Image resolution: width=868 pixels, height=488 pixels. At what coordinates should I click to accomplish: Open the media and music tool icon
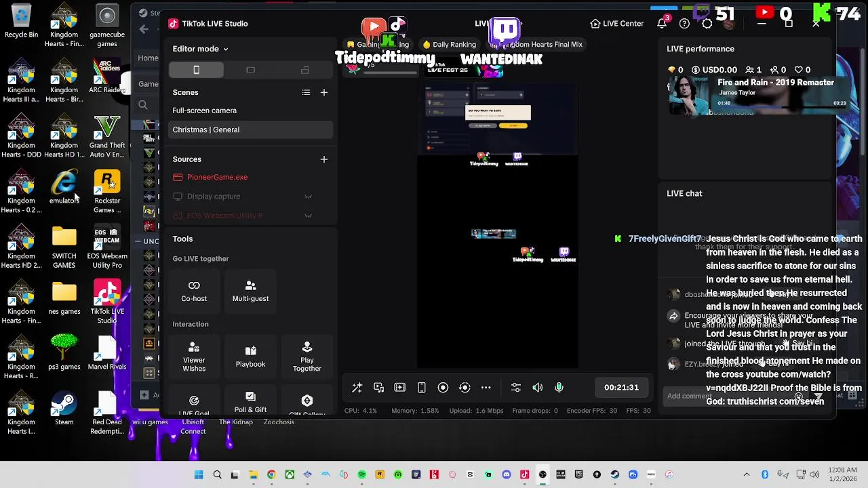coord(378,388)
